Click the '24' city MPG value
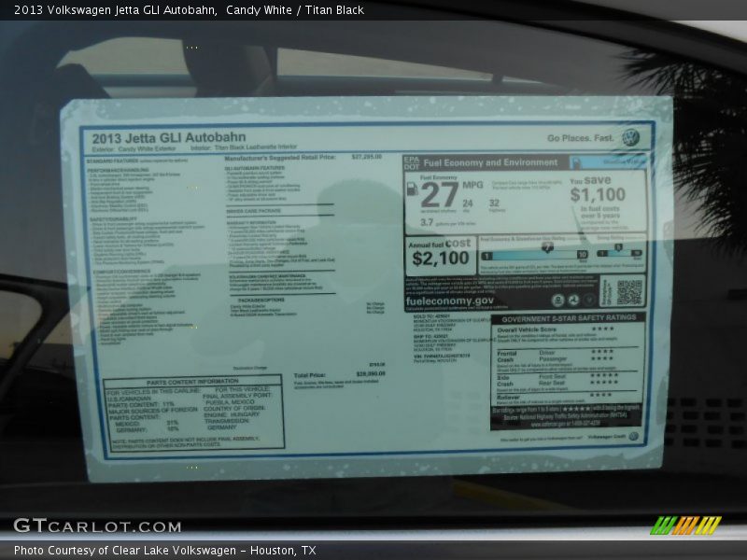 pos(468,203)
